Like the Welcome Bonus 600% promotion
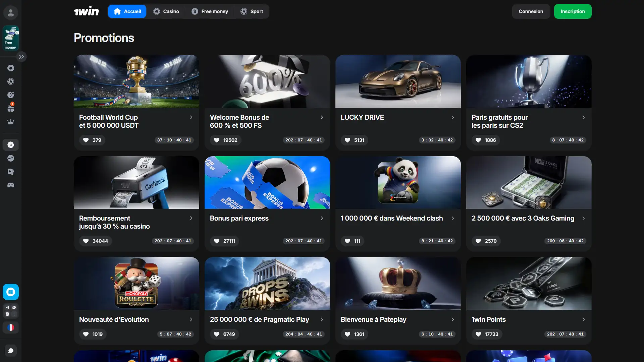The image size is (644, 362). 226,140
